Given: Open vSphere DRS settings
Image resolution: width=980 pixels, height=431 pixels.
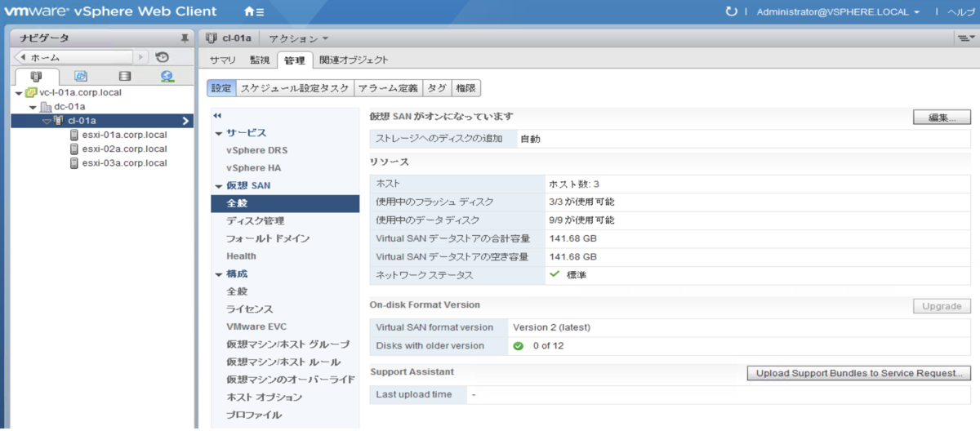Looking at the screenshot, I should [x=257, y=150].
